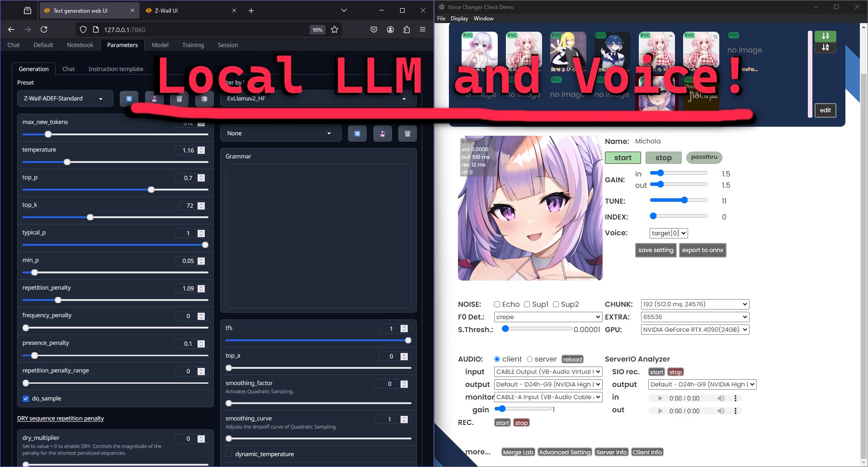
Task: Open options for 'out' audio player
Action: click(736, 411)
